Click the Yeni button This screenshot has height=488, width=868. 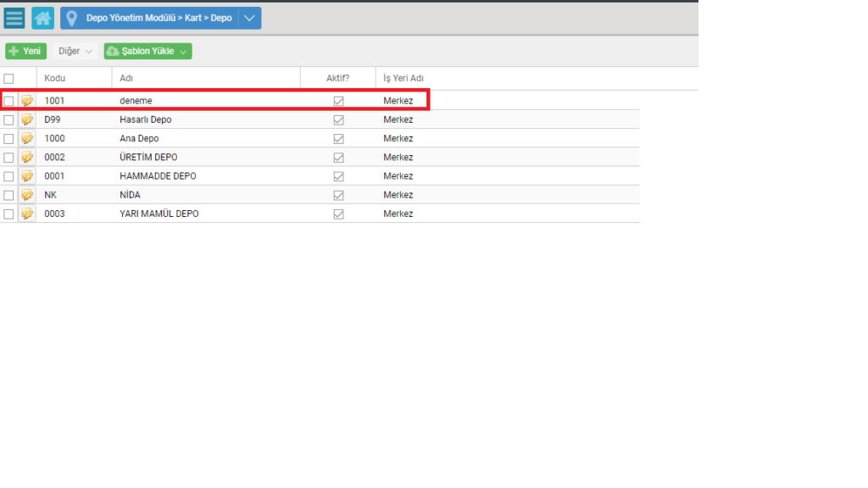tap(25, 51)
